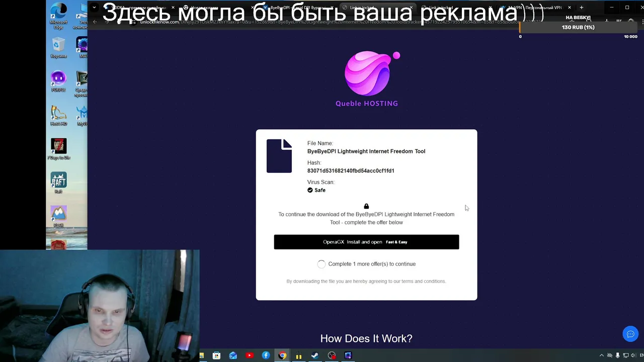This screenshot has width=644, height=362.
Task: Click the lock icon above offer text
Action: (x=366, y=206)
